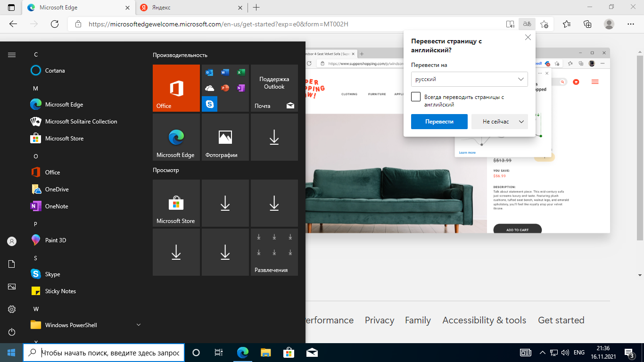
Task: Launch Paint 3D from the app list
Action: pyautogui.click(x=55, y=240)
